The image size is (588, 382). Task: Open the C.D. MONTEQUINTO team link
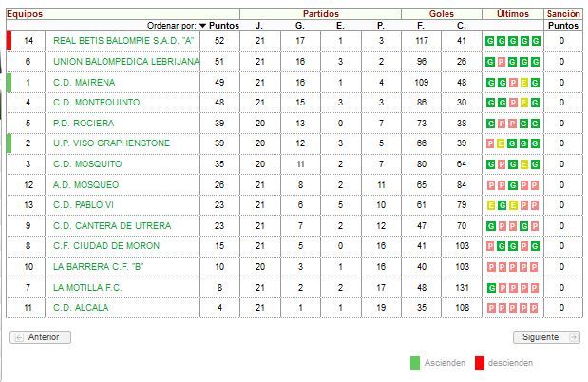tap(96, 103)
